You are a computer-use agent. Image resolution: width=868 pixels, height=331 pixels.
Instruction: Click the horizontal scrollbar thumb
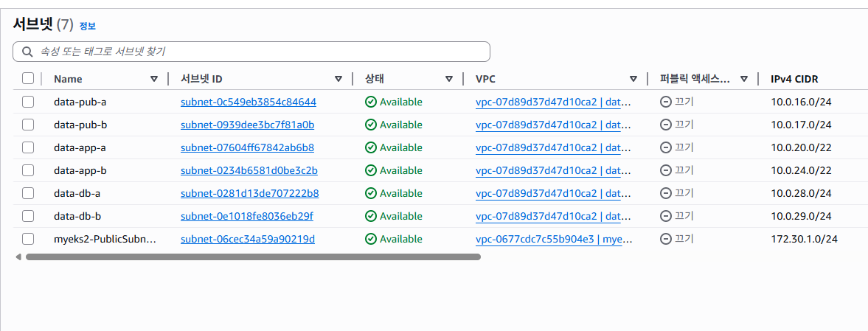point(253,257)
